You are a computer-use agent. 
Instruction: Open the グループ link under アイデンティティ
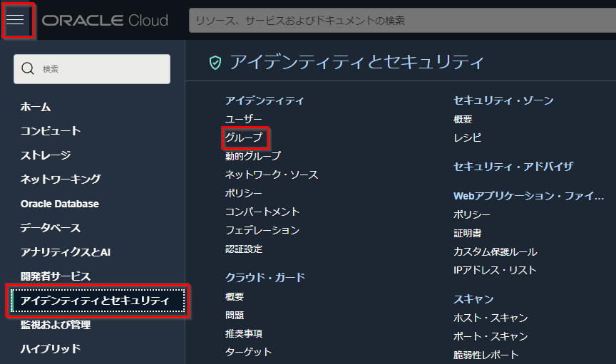244,137
